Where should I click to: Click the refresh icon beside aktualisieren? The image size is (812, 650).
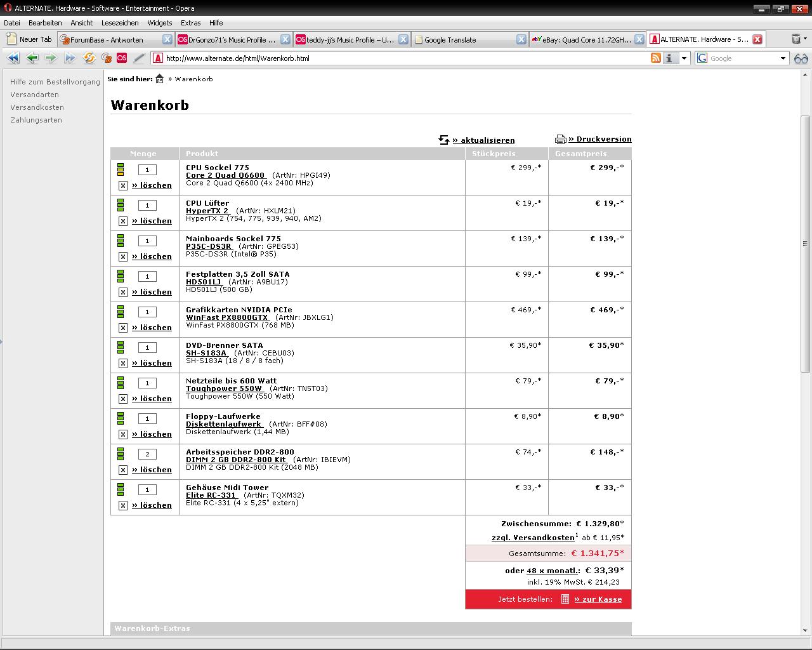pyautogui.click(x=444, y=140)
